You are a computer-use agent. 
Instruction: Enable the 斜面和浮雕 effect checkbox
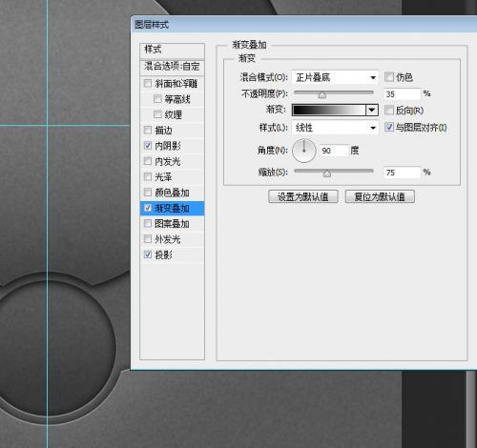point(148,83)
